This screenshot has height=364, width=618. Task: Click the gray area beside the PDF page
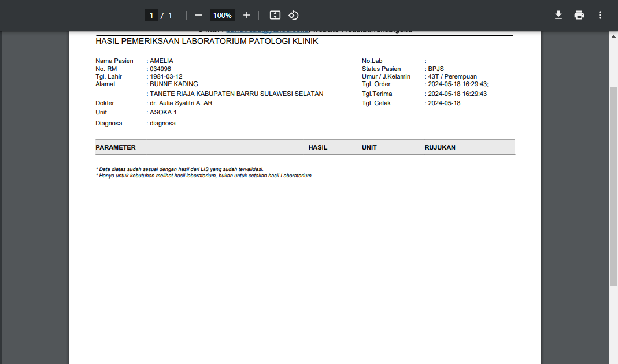[x=35, y=202]
